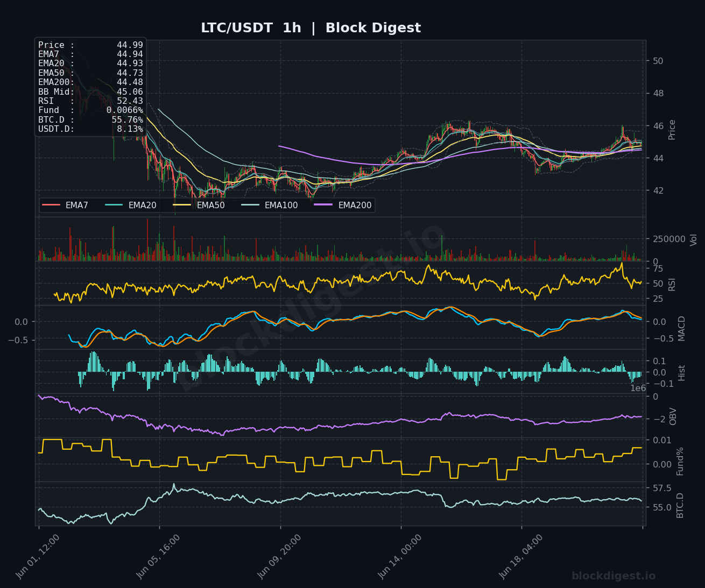Click the Price axis label
705x588 pixels.
(x=672, y=130)
